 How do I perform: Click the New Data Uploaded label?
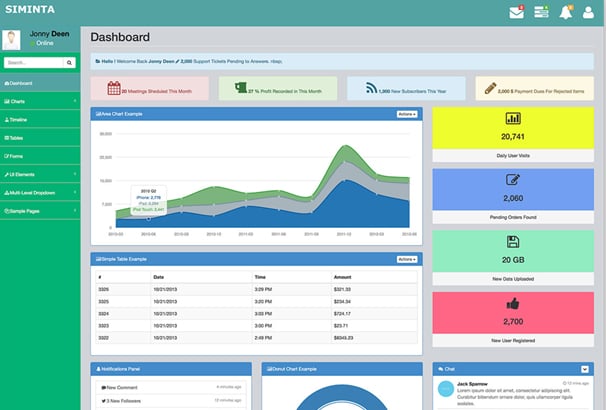[513, 279]
